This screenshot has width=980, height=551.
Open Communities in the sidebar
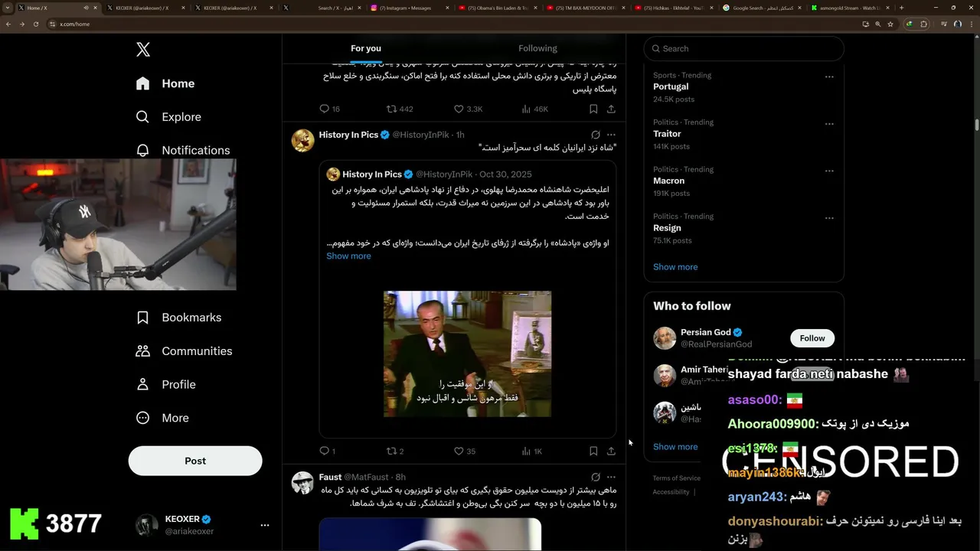[184, 351]
